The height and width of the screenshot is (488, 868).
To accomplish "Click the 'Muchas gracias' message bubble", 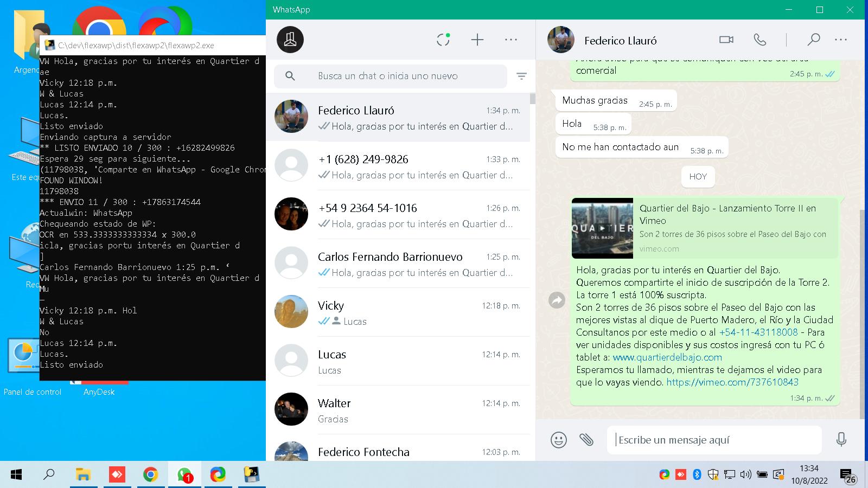I will [x=616, y=100].
